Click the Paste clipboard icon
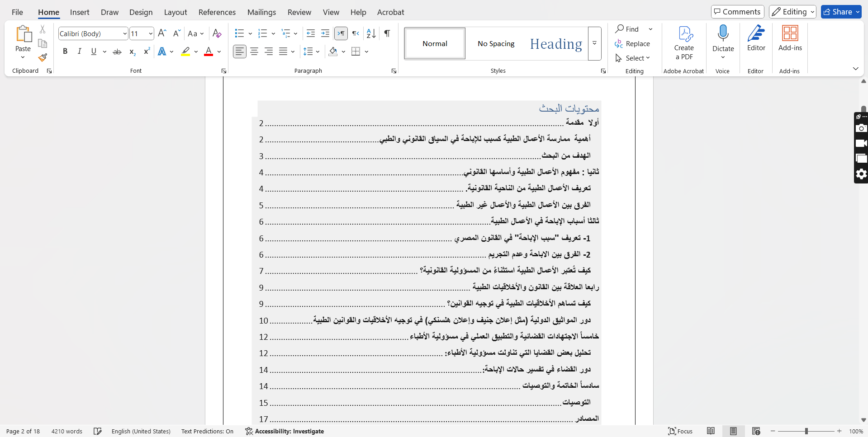The width and height of the screenshot is (868, 437). pos(23,34)
